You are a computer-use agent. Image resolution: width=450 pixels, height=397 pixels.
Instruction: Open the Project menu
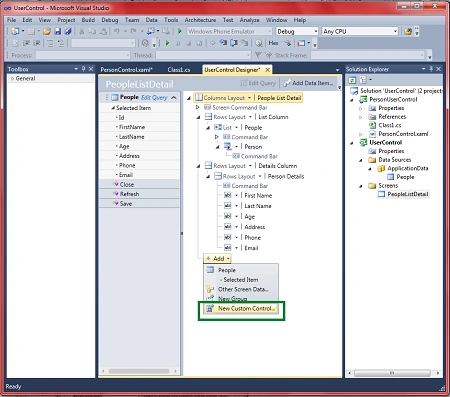pyautogui.click(x=66, y=20)
